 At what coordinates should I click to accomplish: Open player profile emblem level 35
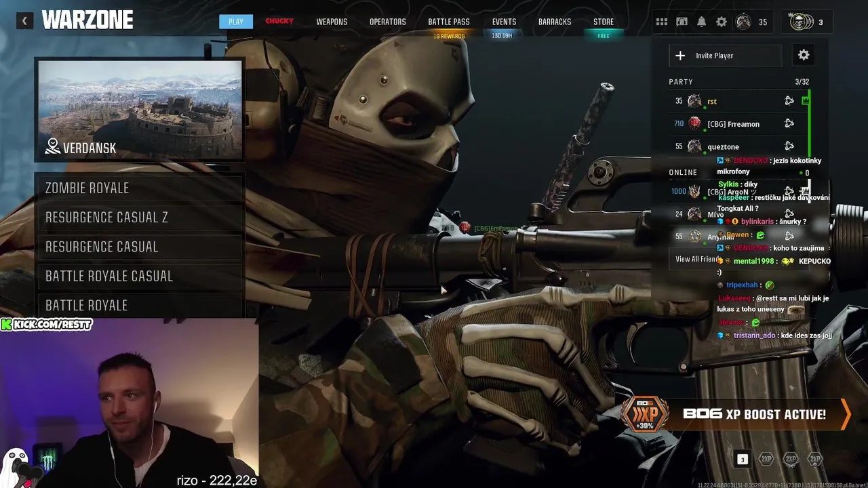coord(743,22)
